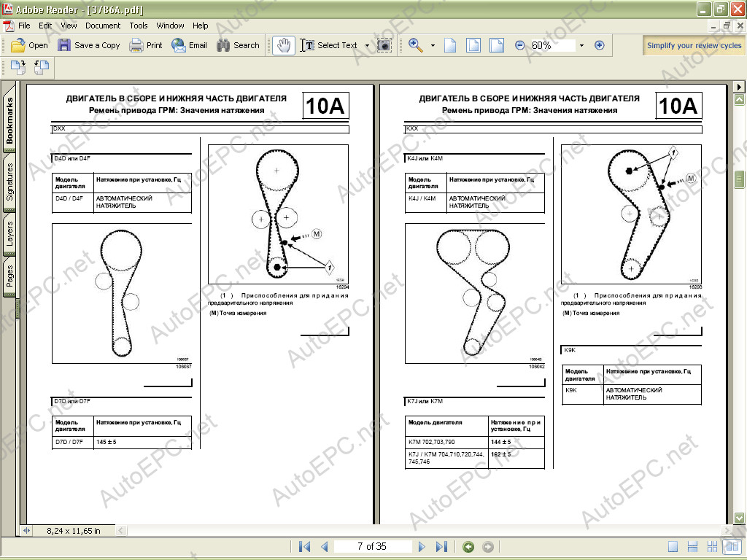Click the 60% zoom percentage field

click(551, 45)
